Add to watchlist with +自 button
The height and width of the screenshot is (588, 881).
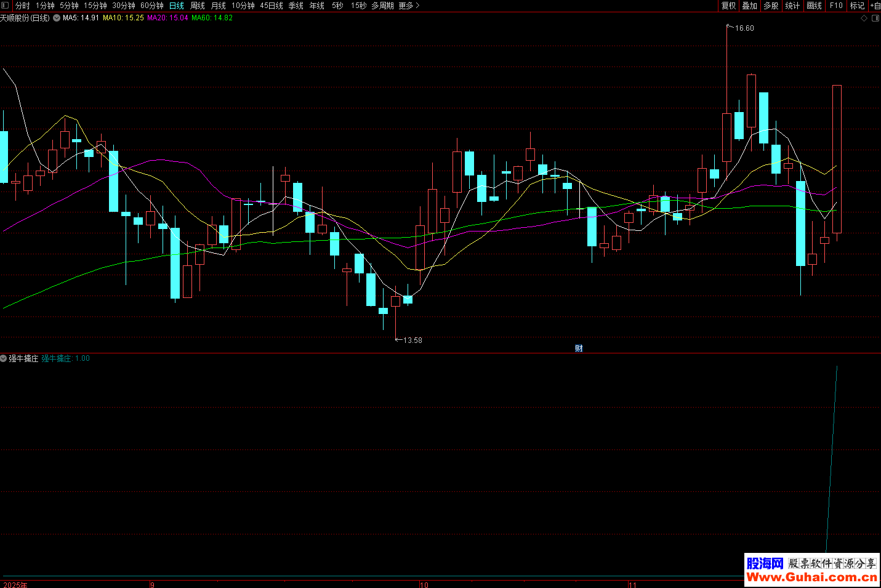click(x=875, y=6)
